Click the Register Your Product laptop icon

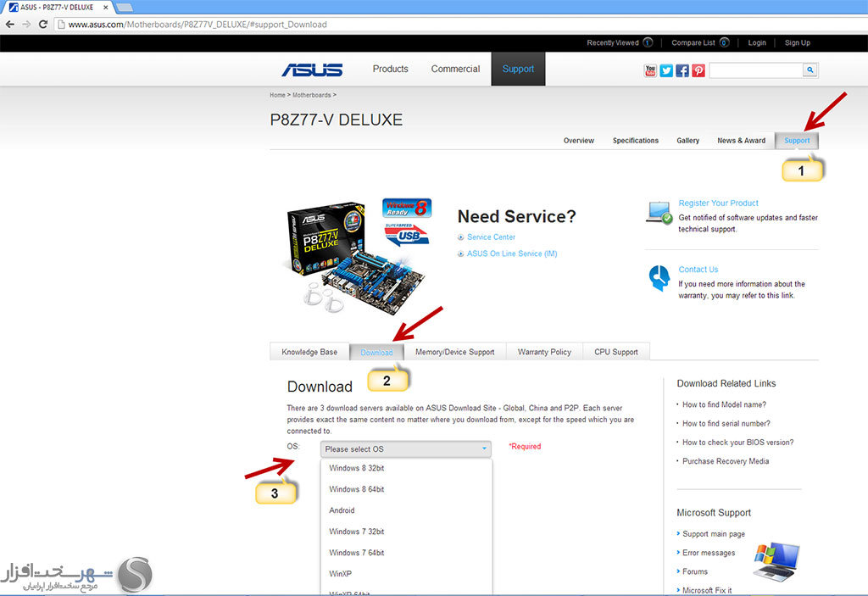[659, 214]
